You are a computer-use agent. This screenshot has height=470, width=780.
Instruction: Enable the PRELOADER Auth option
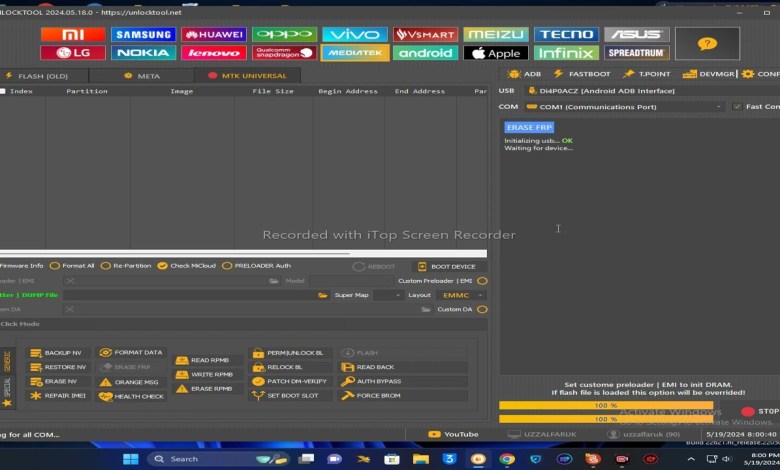pos(227,266)
